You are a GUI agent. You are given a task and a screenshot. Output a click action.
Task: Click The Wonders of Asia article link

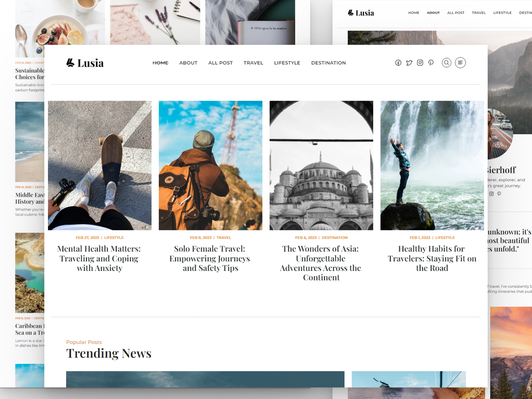321,262
